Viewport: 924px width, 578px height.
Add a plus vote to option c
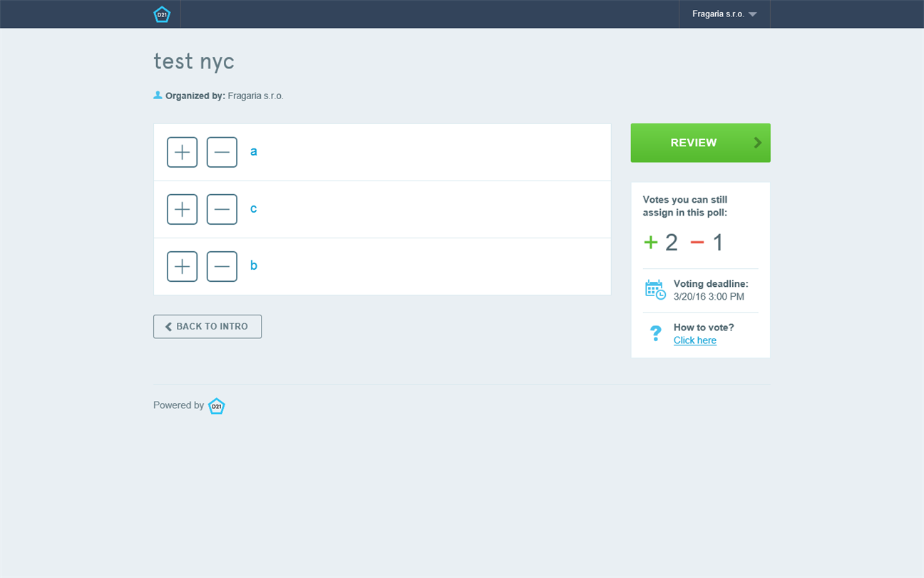click(x=182, y=209)
